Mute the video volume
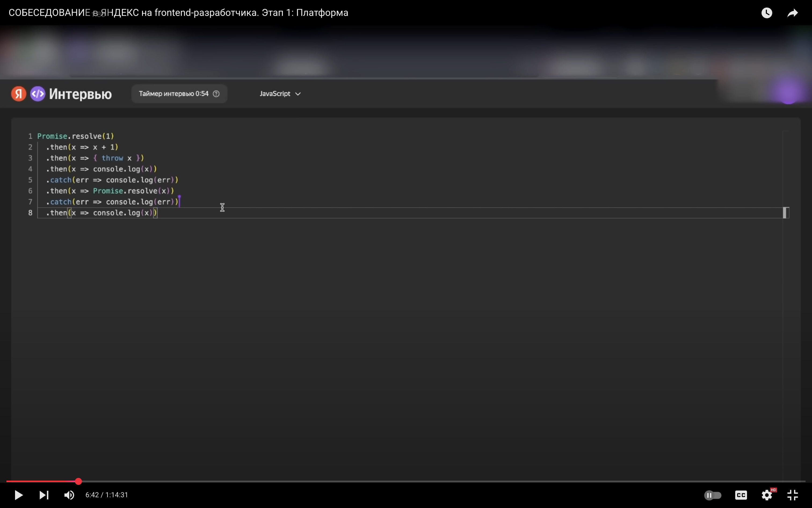 (69, 495)
